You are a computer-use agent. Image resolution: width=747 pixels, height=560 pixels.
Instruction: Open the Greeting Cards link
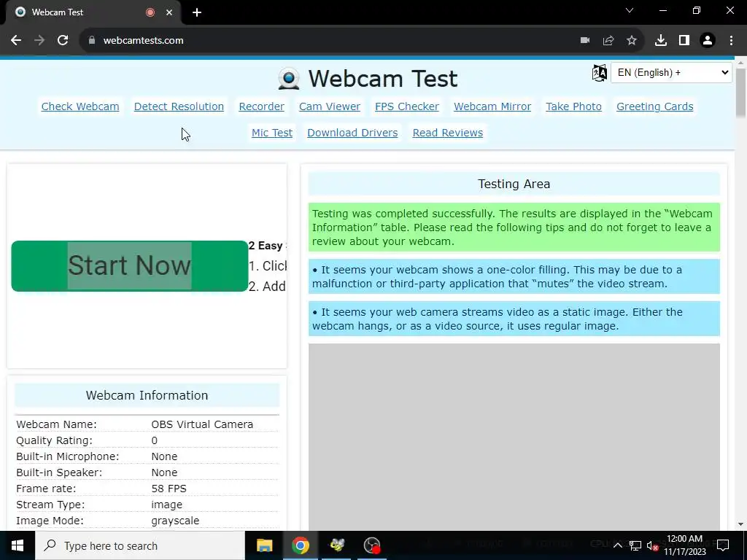pyautogui.click(x=654, y=106)
